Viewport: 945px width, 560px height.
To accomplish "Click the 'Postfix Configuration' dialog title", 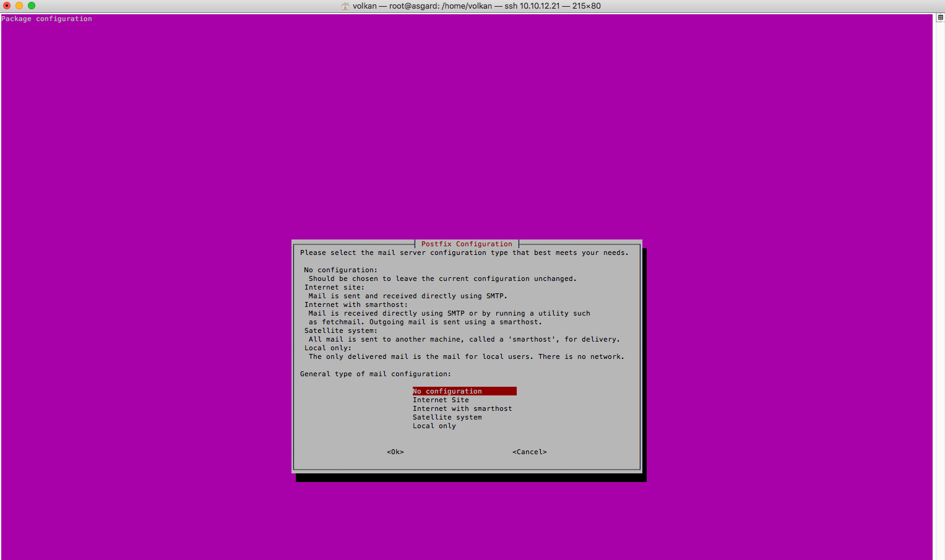I will click(x=467, y=244).
